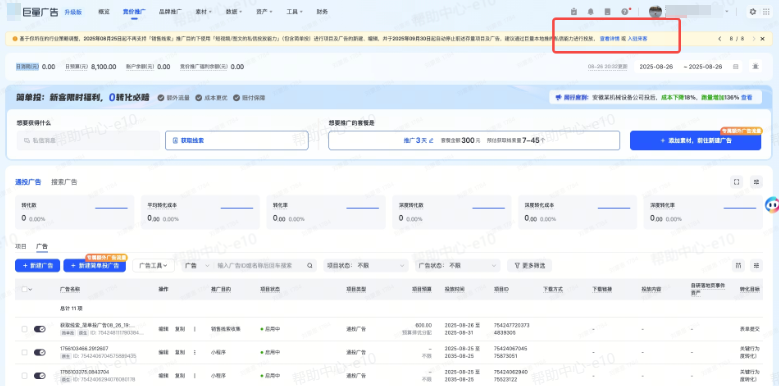Select 竞价推广 in top navigation
The height and width of the screenshot is (386, 779).
[134, 11]
